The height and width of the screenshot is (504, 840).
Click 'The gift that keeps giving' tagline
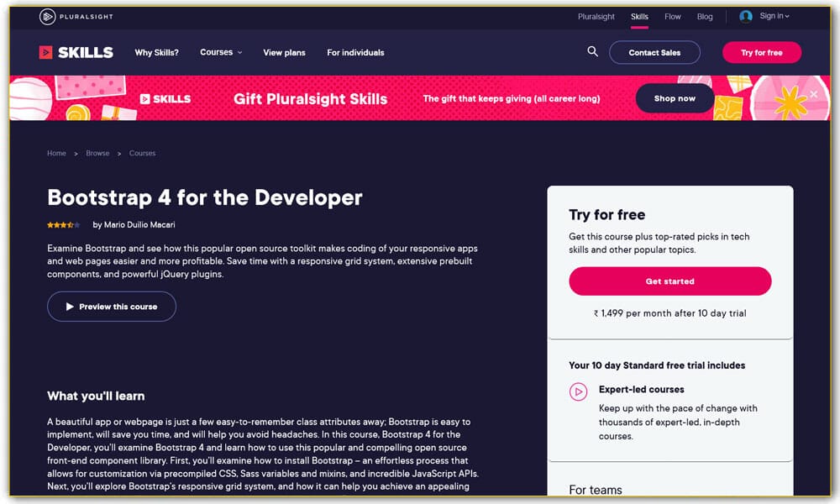tap(511, 98)
